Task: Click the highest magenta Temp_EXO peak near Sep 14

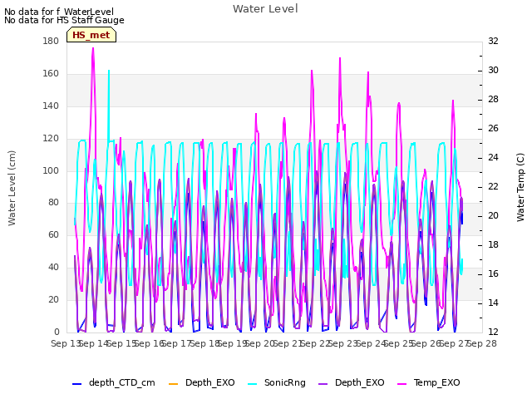Action: tap(93, 48)
